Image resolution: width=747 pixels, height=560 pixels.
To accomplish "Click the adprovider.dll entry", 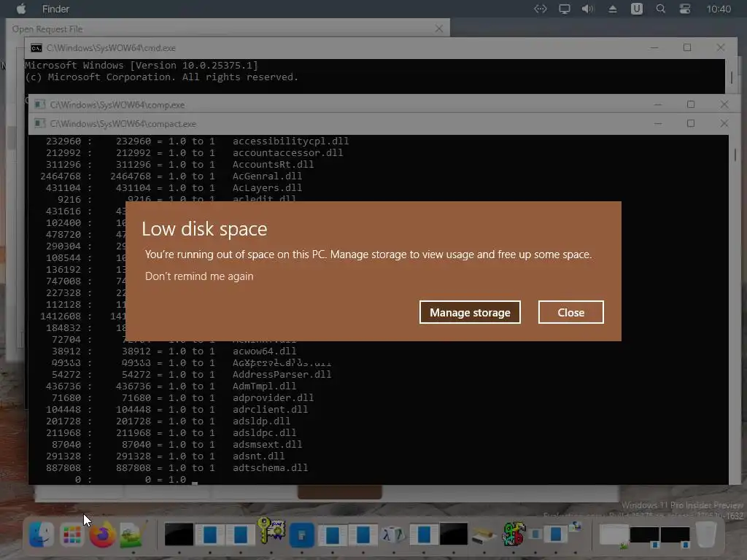I will tap(273, 397).
